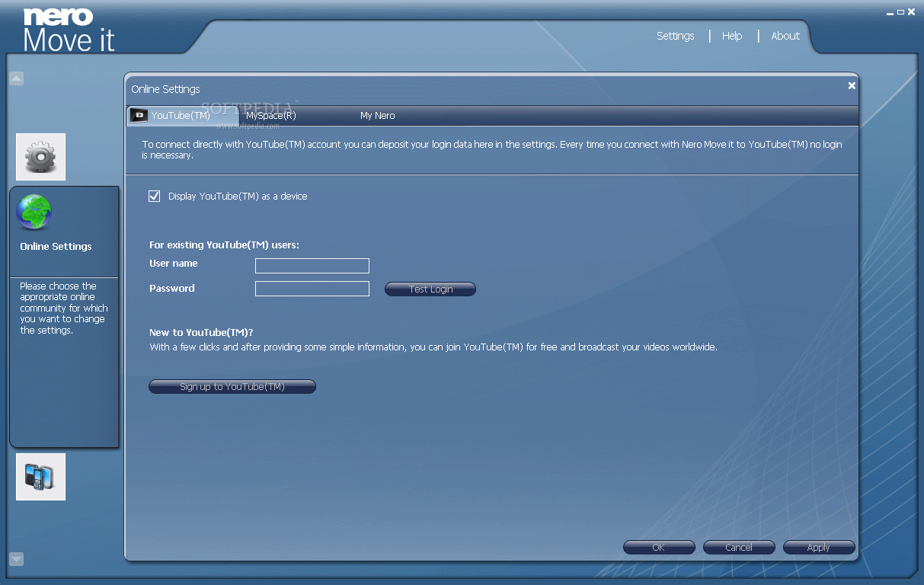Screen dimensions: 924x585
Task: Click the Cancel button
Action: pyautogui.click(x=739, y=548)
